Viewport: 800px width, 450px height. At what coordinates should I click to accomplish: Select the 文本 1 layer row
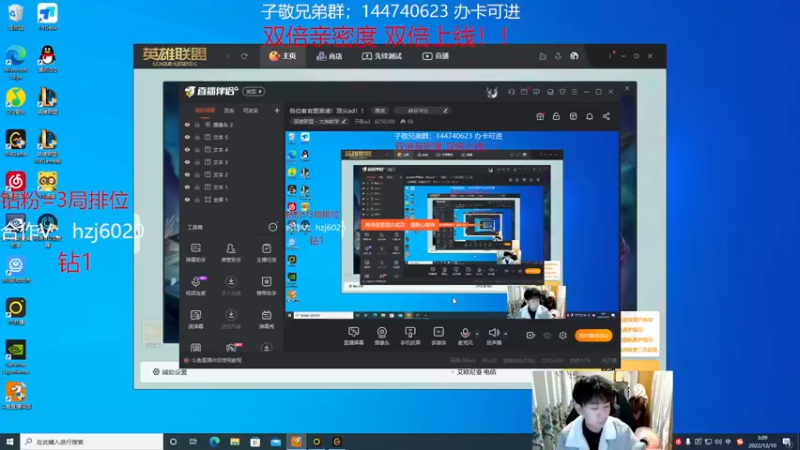[232, 187]
